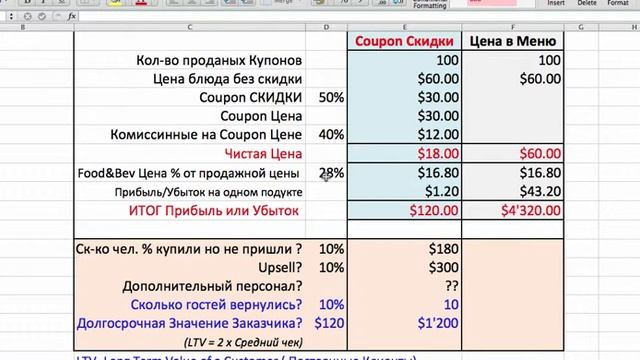Image resolution: width=640 pixels, height=360 pixels.
Task: Select the 'Coupon Скидки' header cell
Action: coord(404,41)
